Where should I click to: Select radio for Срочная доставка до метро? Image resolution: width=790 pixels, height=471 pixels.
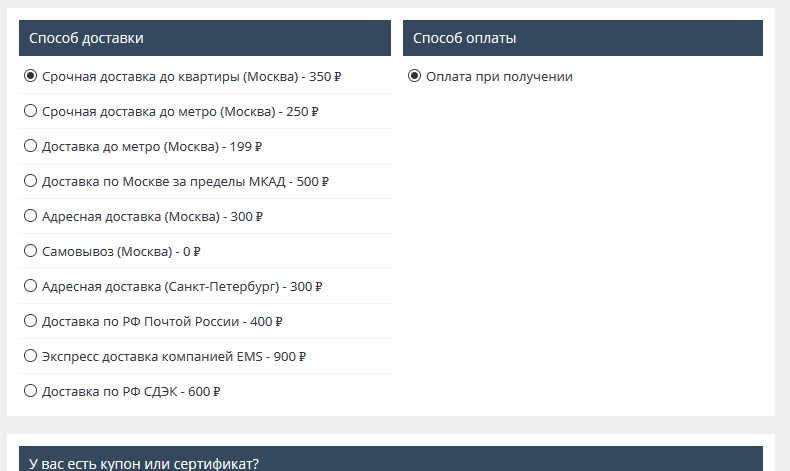[x=30, y=111]
